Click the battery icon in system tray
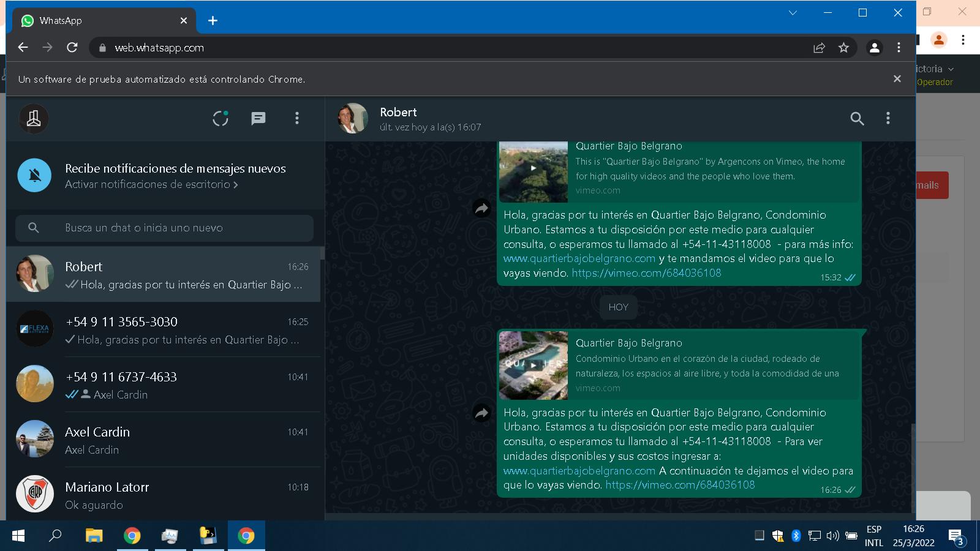980x551 pixels. pyautogui.click(x=851, y=536)
